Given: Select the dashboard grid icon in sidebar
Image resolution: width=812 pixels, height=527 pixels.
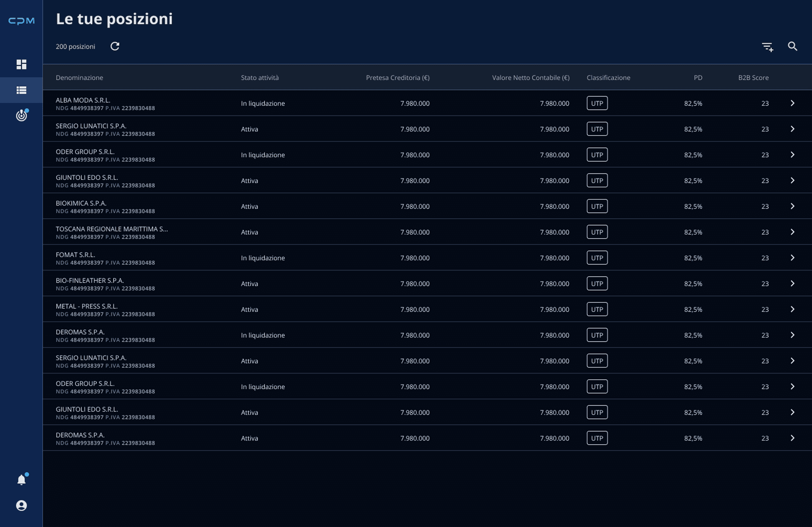Looking at the screenshot, I should [21, 64].
